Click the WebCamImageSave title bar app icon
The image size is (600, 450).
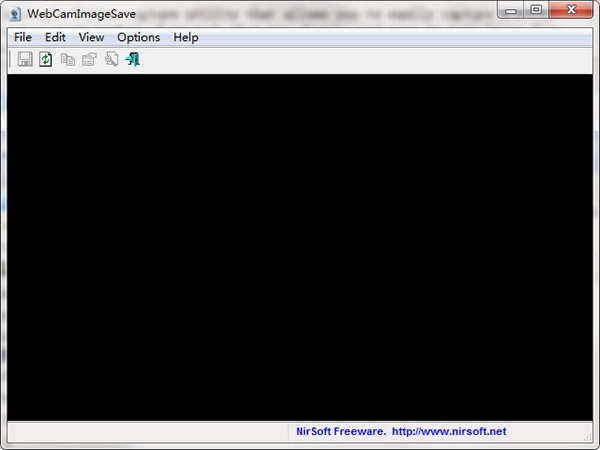pyautogui.click(x=14, y=14)
